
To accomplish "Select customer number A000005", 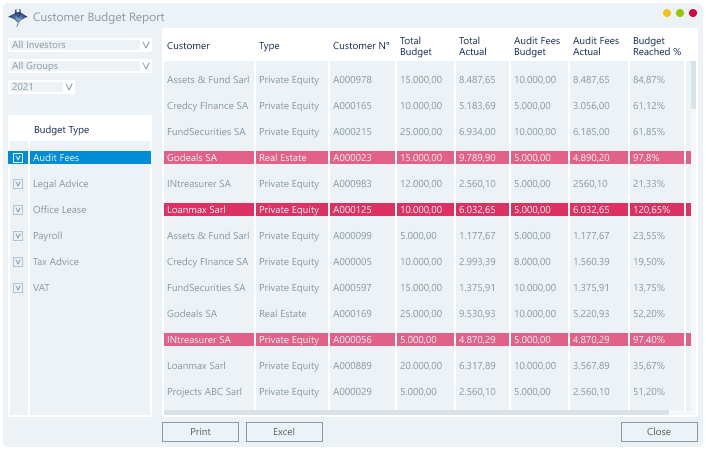I will pyautogui.click(x=352, y=262).
